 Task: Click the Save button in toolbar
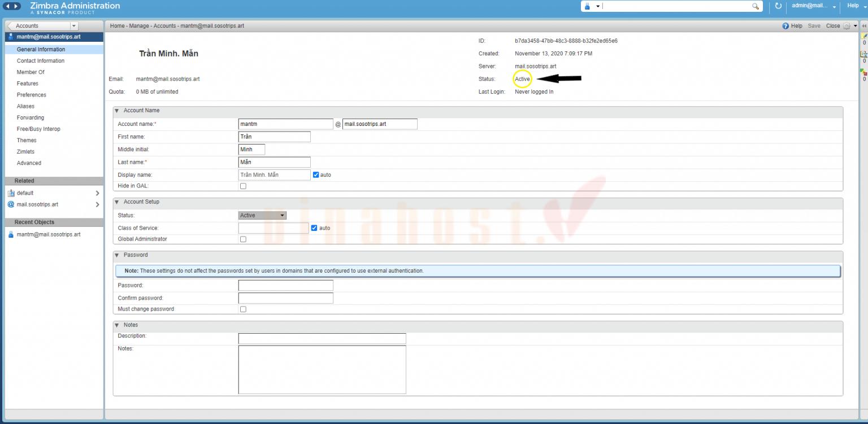pos(814,26)
